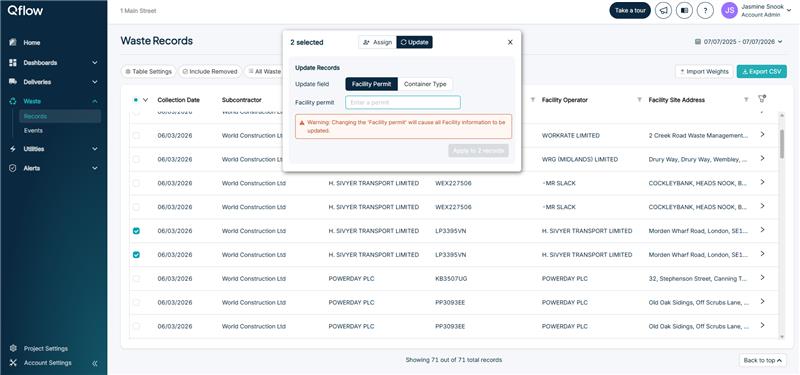Screen dimensions: 800x375
Task: Select the Assign tab in popup
Action: tap(378, 42)
